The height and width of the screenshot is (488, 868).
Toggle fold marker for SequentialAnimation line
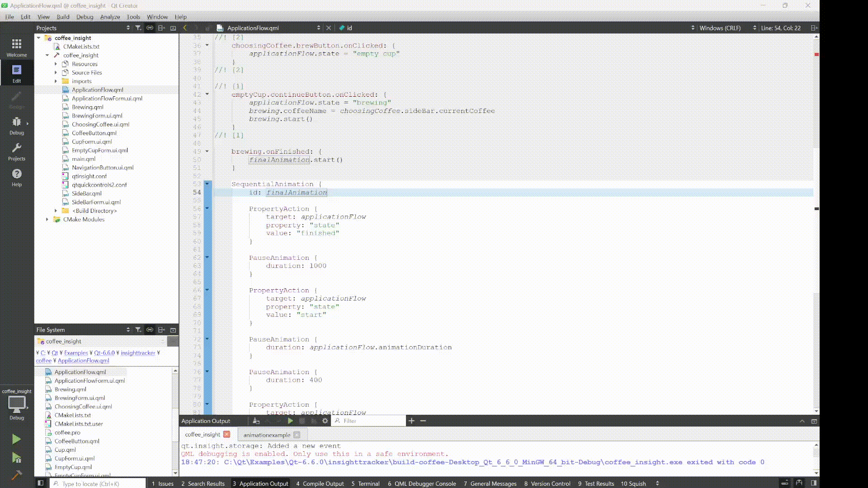(207, 184)
